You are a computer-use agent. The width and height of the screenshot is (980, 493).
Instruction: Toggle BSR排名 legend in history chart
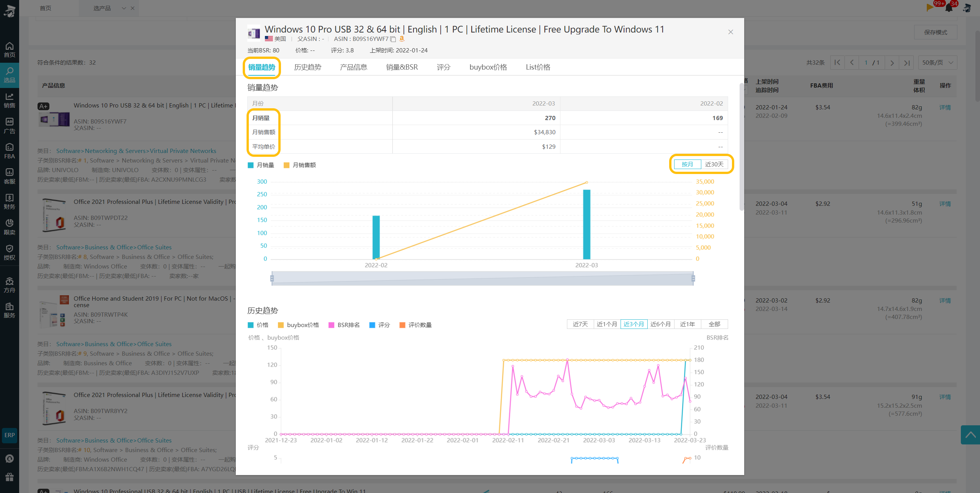click(345, 325)
